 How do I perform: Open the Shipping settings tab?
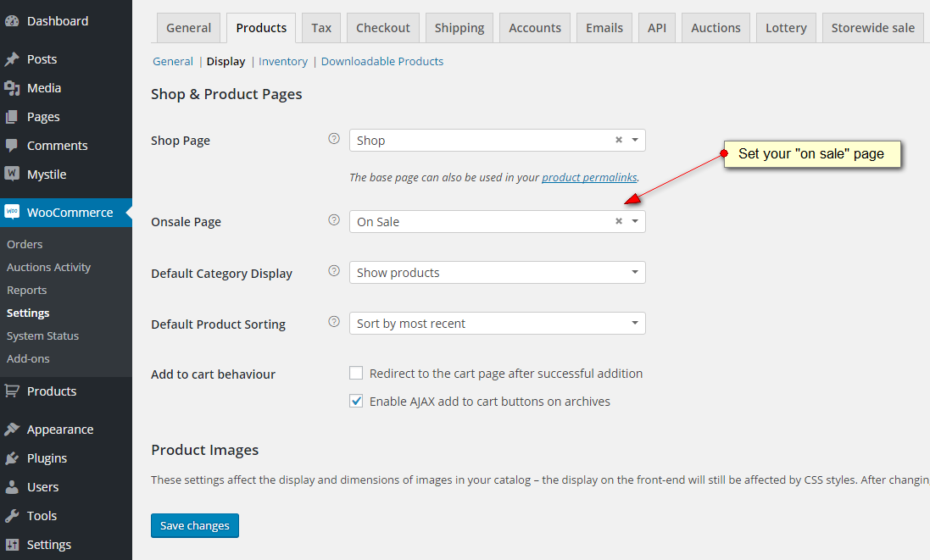[x=459, y=28]
